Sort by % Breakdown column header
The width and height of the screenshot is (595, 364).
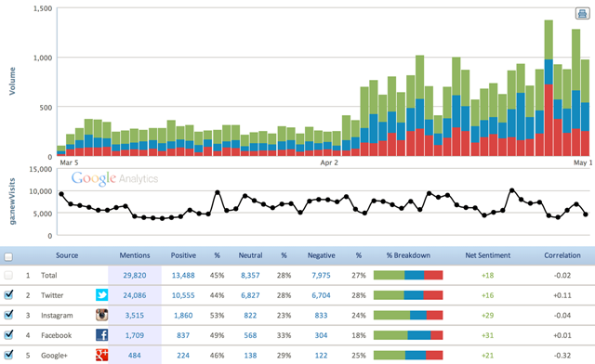[x=408, y=255]
